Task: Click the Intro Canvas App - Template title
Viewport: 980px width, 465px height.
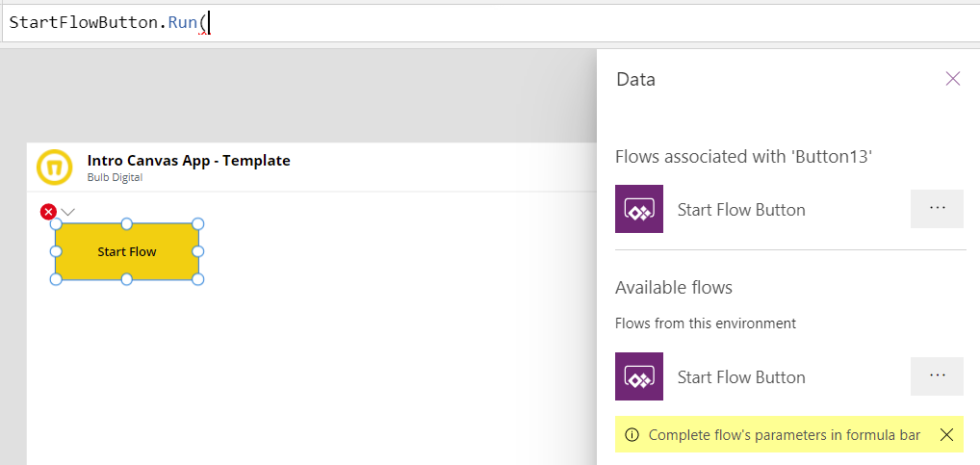Action: click(x=189, y=161)
